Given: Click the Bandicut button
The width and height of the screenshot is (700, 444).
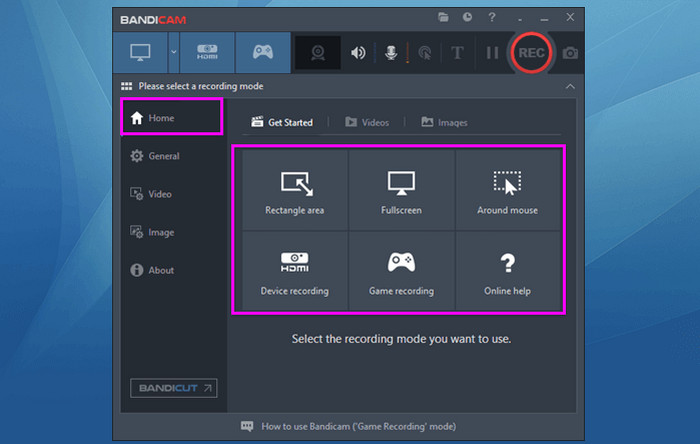Looking at the screenshot, I should [x=173, y=387].
